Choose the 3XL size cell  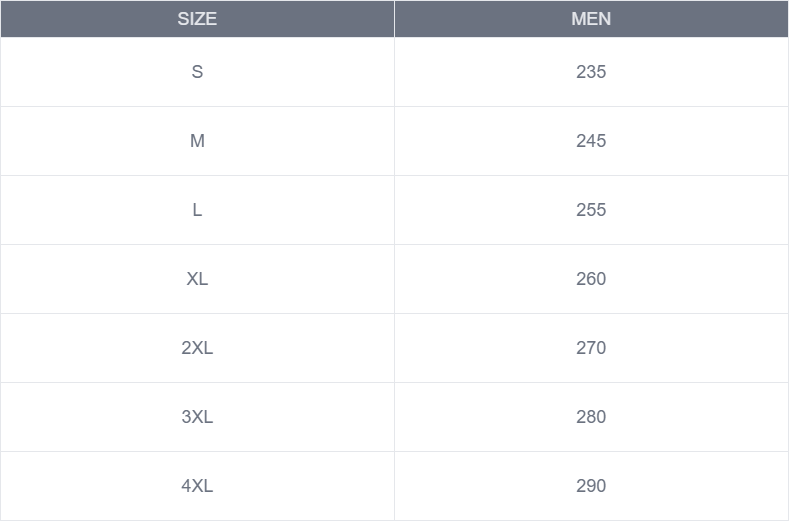pos(197,417)
